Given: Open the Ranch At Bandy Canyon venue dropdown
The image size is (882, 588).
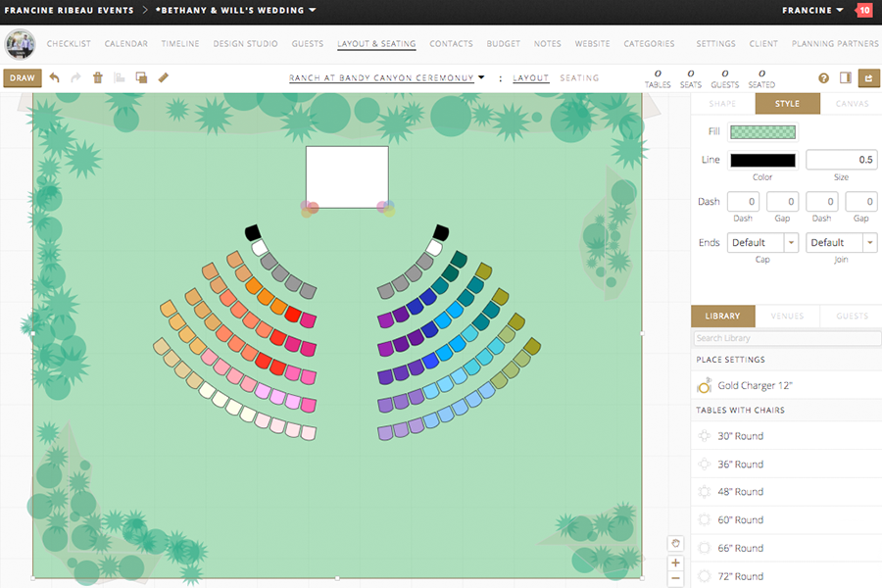Looking at the screenshot, I should pyautogui.click(x=480, y=76).
